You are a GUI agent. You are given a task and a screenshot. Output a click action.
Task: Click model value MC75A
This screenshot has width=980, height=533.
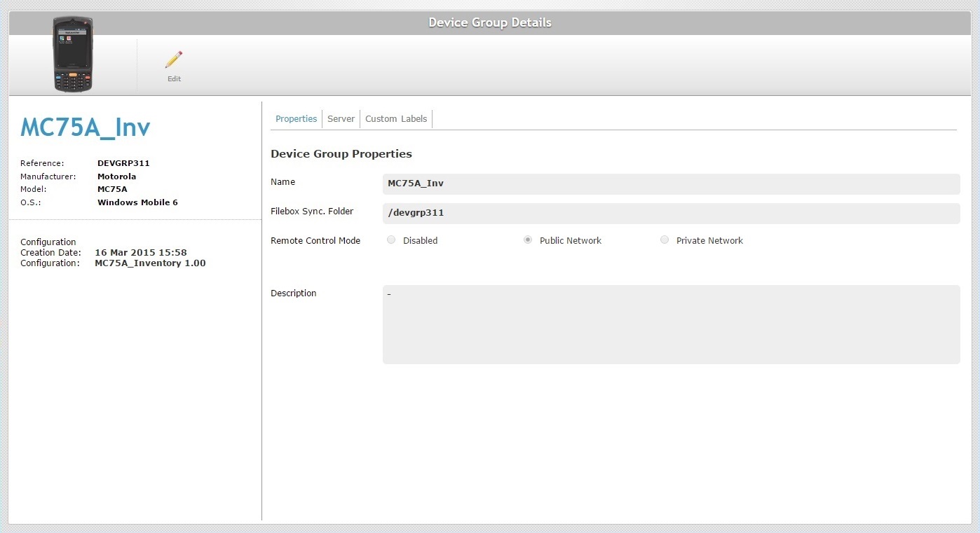[x=112, y=189]
